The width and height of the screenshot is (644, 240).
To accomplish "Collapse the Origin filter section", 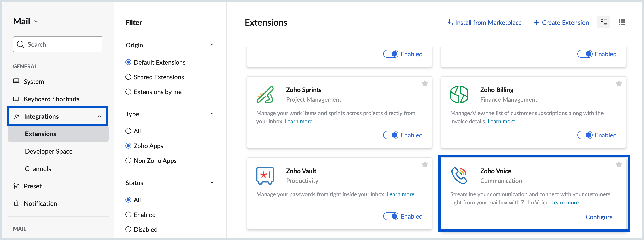I will tap(212, 45).
